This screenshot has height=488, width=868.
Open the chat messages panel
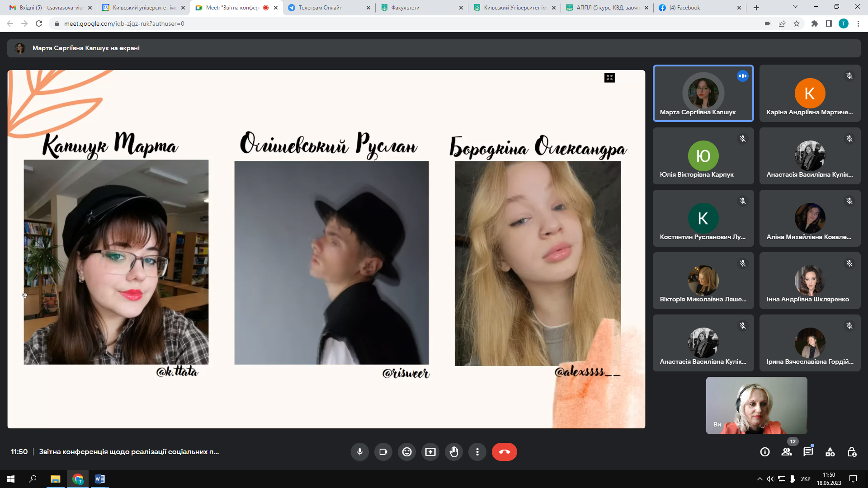click(x=808, y=452)
